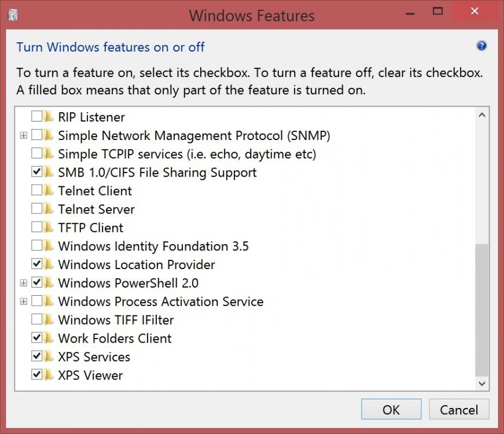Click the RIP Listener folder icon
Image resolution: width=504 pixels, height=434 pixels.
click(x=48, y=116)
